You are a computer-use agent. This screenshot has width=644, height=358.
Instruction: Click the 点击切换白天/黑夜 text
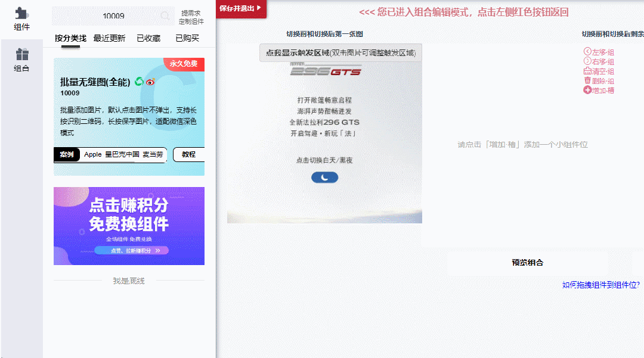click(324, 160)
